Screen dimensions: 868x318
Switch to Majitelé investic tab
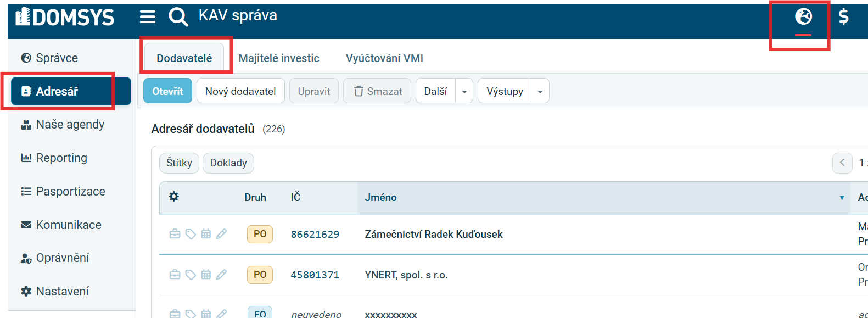(x=279, y=58)
